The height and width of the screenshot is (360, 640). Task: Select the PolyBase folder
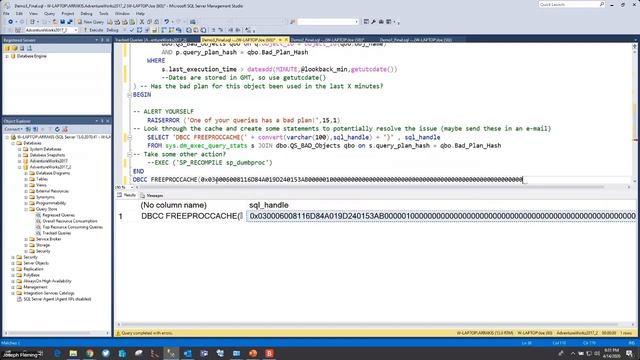coord(31,275)
